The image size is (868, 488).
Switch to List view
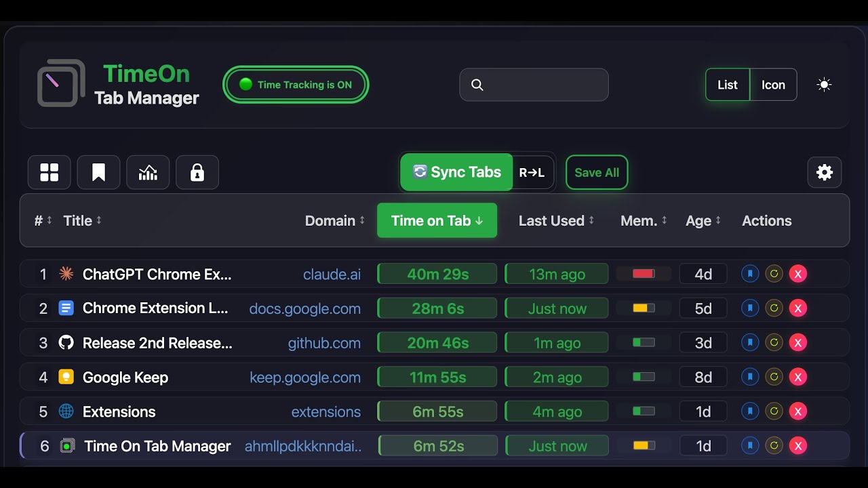pos(728,85)
